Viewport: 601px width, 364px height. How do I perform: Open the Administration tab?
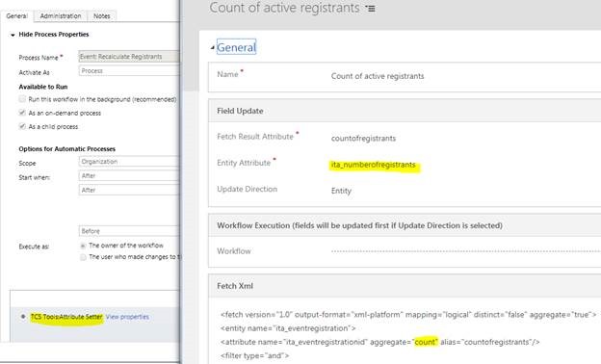click(x=61, y=16)
